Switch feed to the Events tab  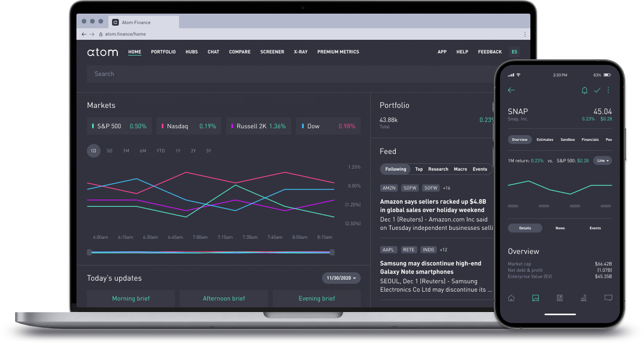(480, 169)
